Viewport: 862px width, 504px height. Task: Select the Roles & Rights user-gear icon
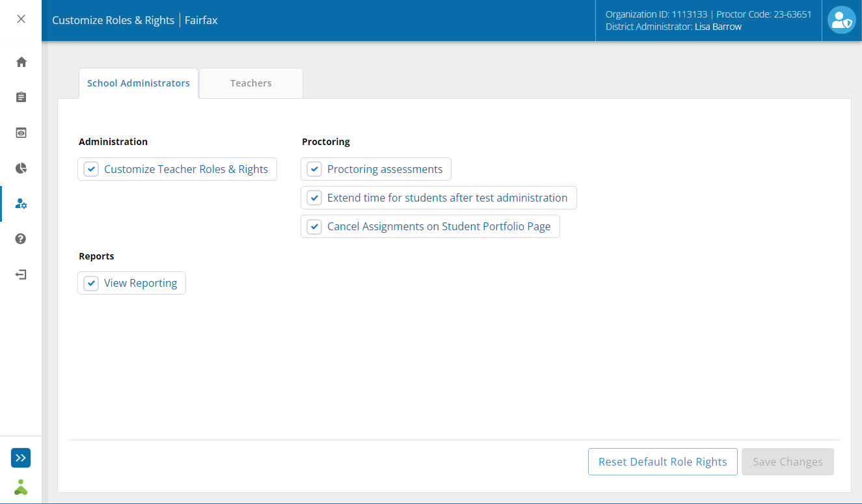(x=21, y=204)
